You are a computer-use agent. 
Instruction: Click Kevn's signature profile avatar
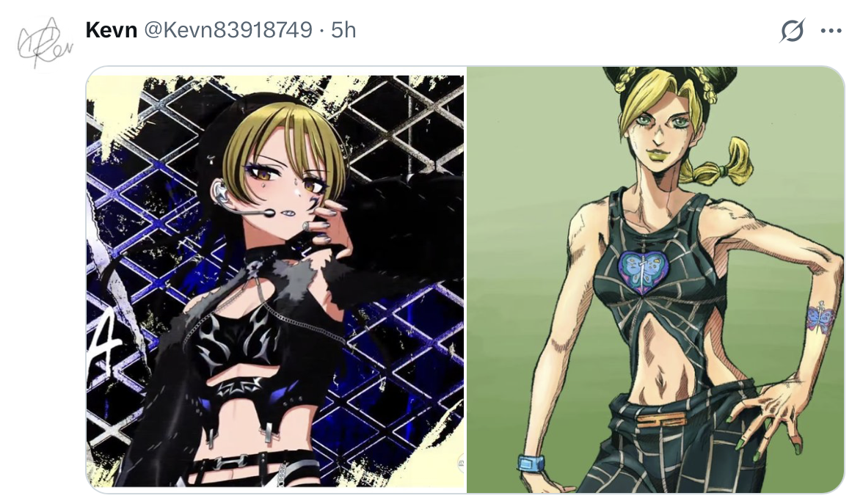(x=45, y=43)
